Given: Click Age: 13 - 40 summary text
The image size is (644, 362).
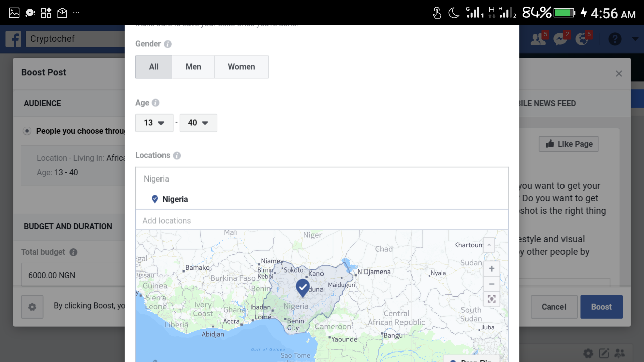Looking at the screenshot, I should click(x=57, y=172).
